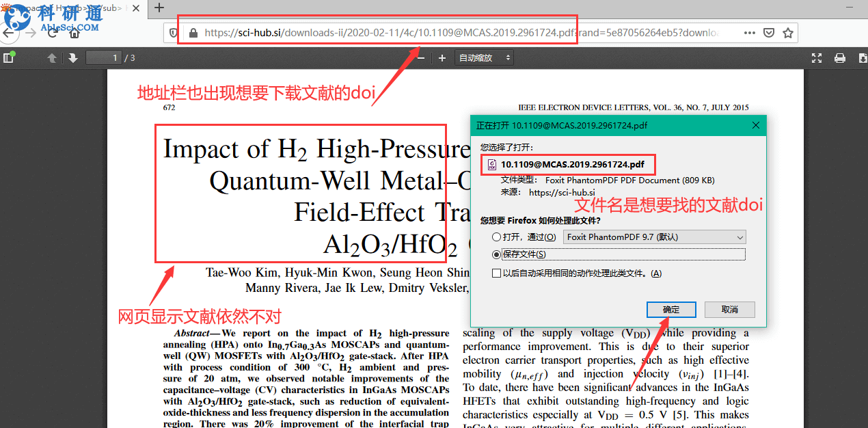The image size is (868, 428).
Task: Bookmark this page with star icon
Action: point(787,33)
